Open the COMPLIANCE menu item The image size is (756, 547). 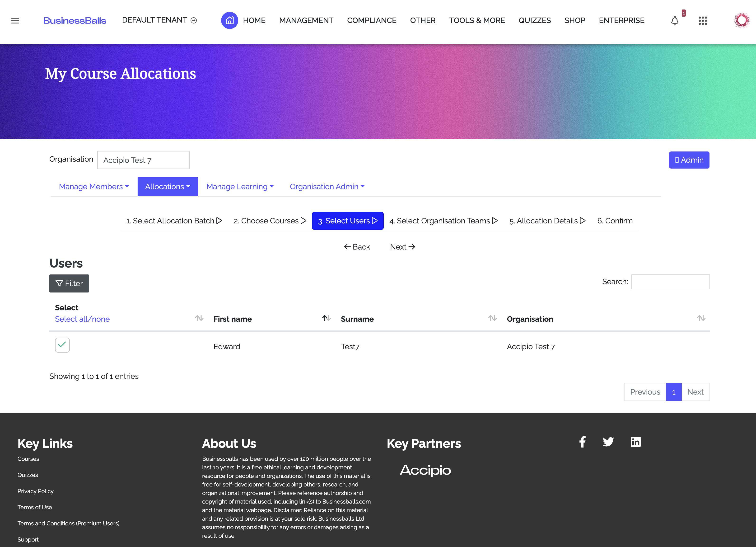click(x=371, y=20)
